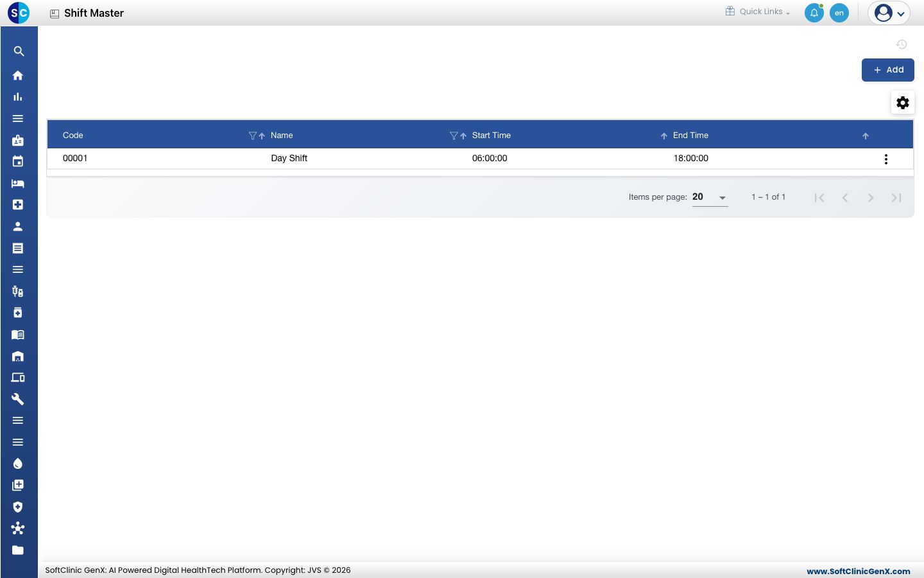Click the 06:00:00 start time cell

[x=490, y=158]
